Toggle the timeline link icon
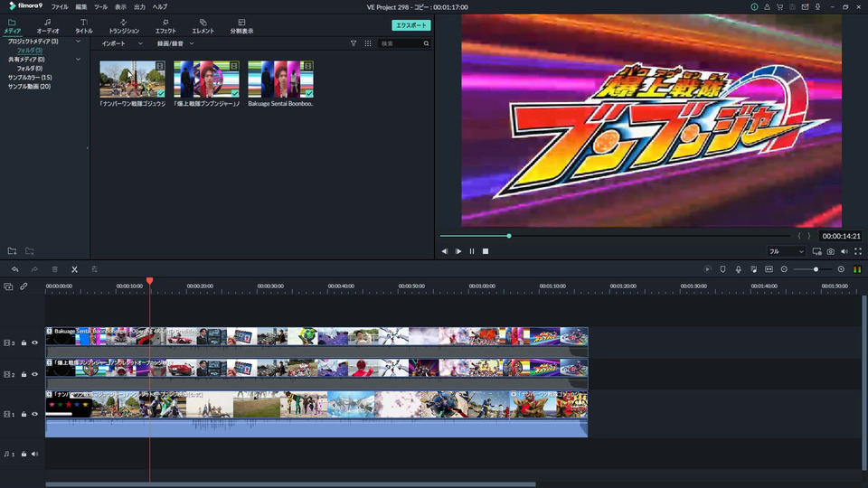The width and height of the screenshot is (868, 488). pyautogui.click(x=24, y=286)
